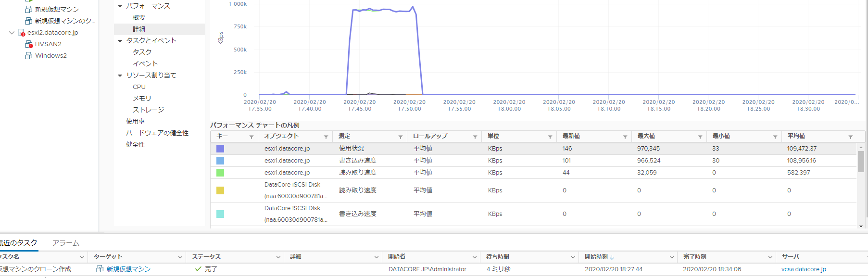This screenshot has width=868, height=278.
Task: Open the 使用率 page
Action: (x=135, y=121)
